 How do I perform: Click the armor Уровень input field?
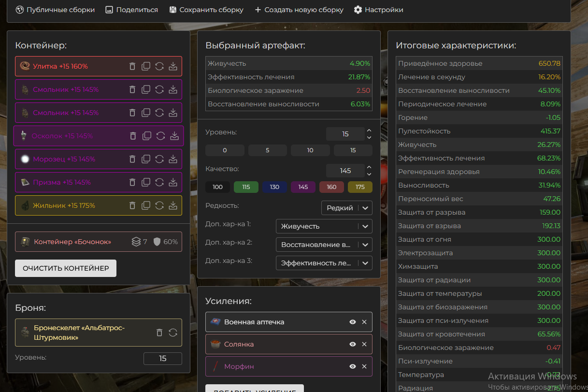click(x=162, y=358)
